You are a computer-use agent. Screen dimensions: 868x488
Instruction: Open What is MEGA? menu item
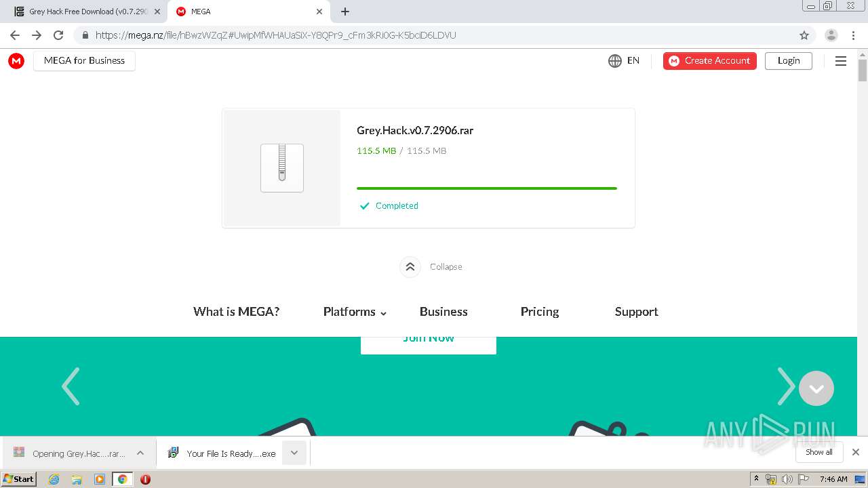236,312
